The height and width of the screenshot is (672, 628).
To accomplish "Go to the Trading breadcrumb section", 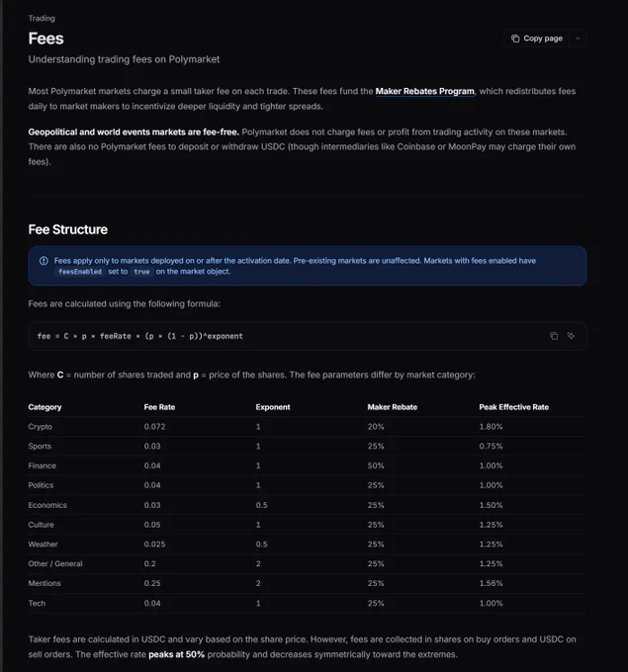I will (x=42, y=19).
